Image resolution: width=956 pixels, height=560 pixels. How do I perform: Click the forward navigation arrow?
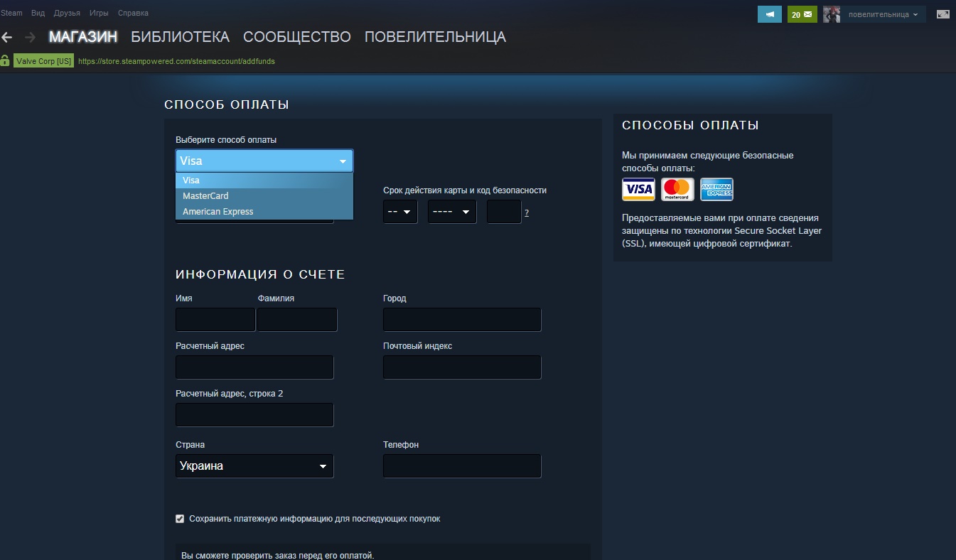click(30, 38)
